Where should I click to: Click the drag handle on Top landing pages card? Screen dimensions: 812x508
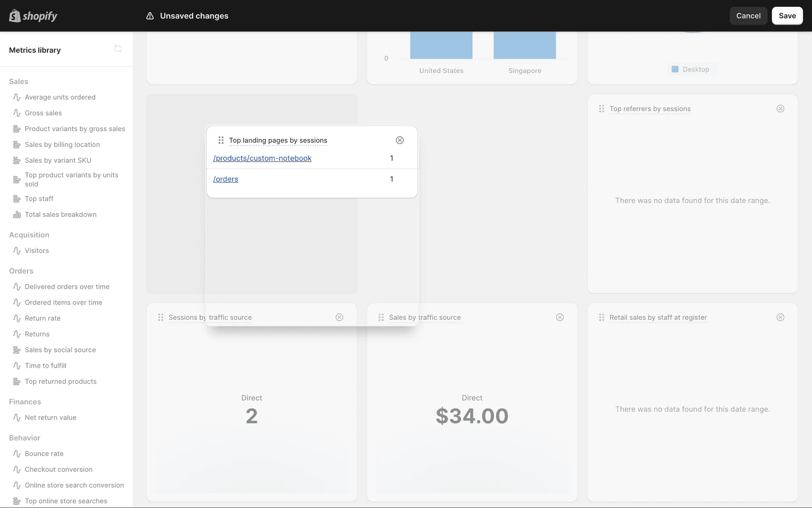(220, 140)
